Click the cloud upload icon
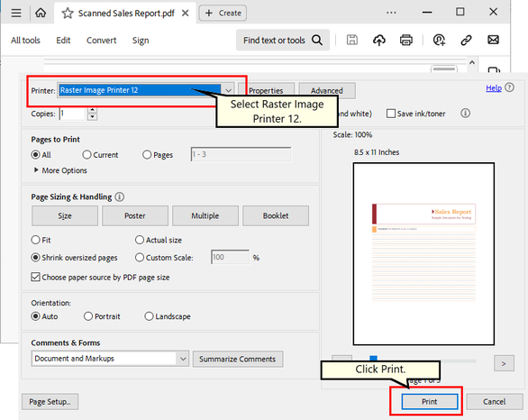The height and width of the screenshot is (420, 528). coord(379,40)
